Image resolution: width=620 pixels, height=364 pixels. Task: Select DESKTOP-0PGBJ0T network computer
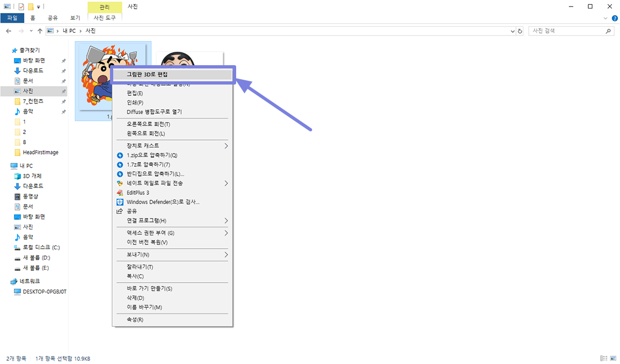point(44,292)
